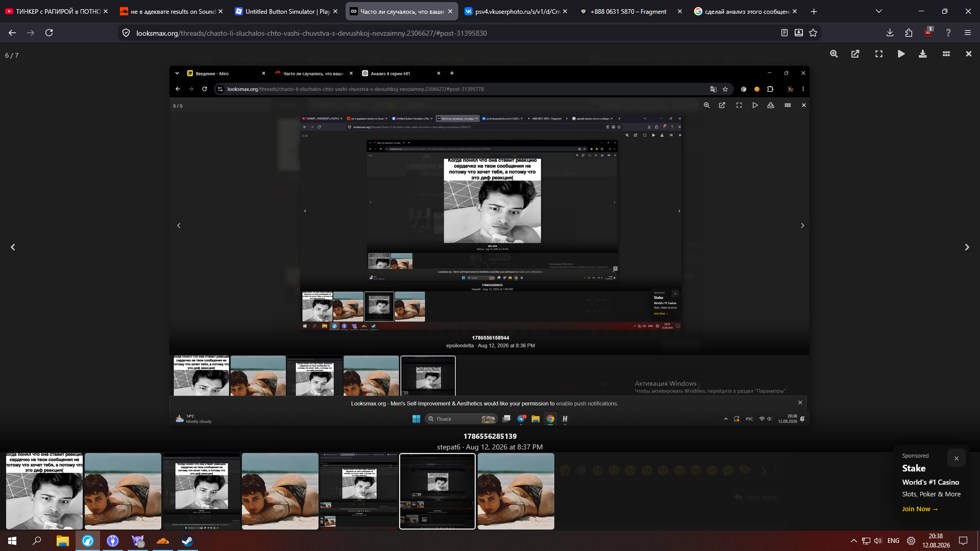Switch to the не в адеквате results tab
Viewport: 980px width, 551px height.
coord(171,11)
